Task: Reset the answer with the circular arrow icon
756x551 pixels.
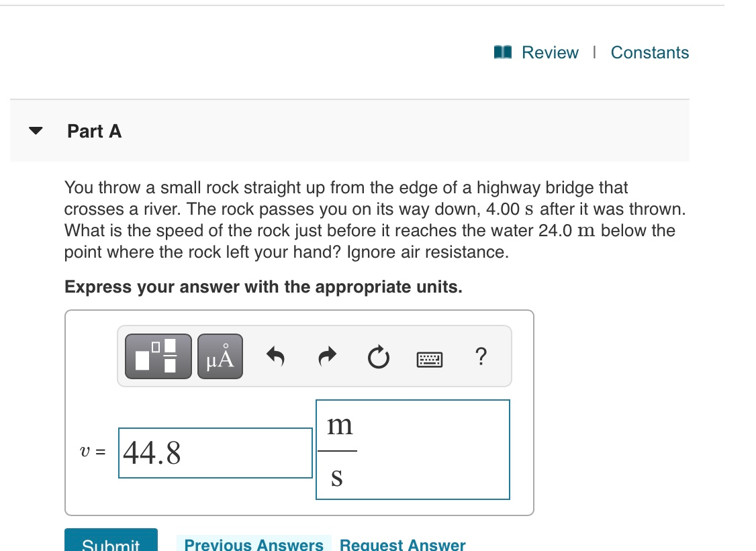Action: 379,357
